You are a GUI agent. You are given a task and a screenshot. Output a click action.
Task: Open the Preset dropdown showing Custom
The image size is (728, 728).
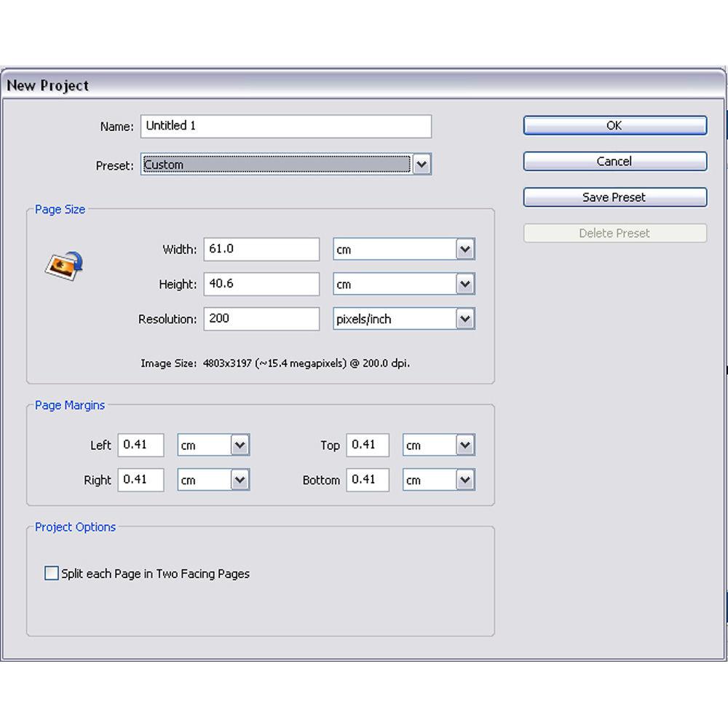click(x=422, y=165)
